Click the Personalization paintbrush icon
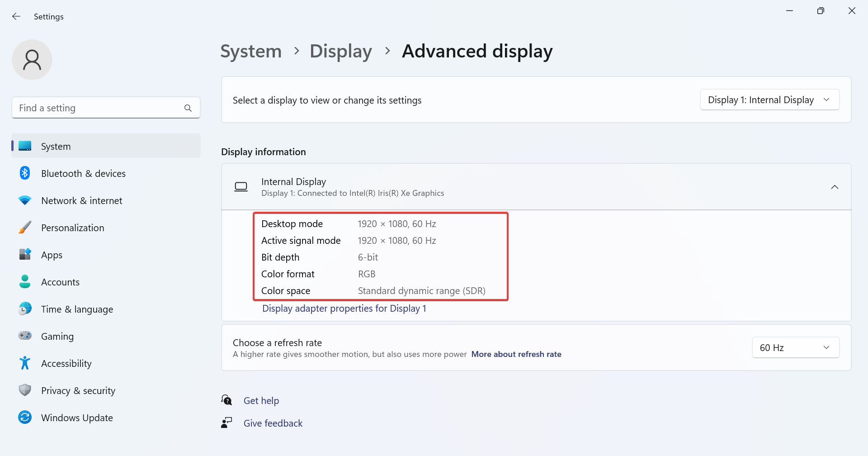The width and height of the screenshot is (868, 456). 25,228
